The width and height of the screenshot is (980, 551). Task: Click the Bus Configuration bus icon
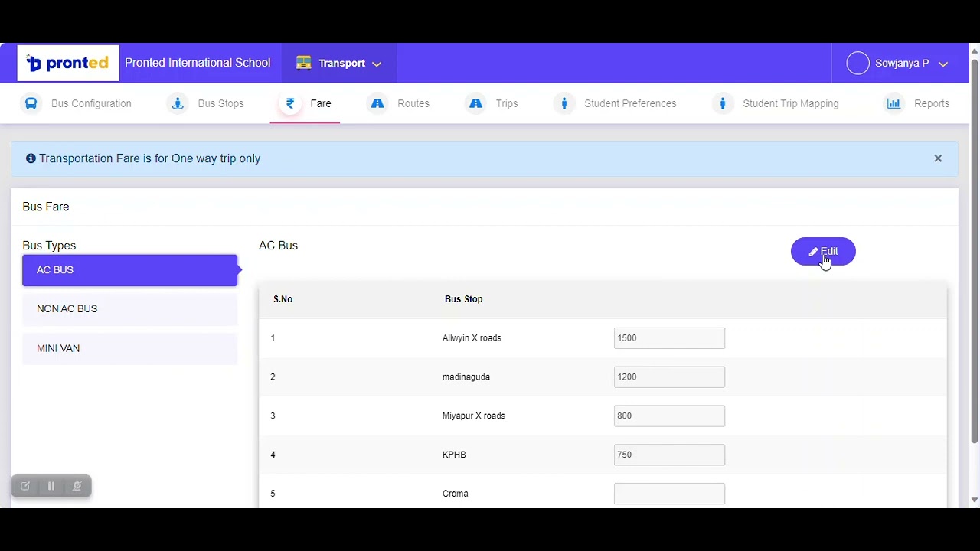31,103
